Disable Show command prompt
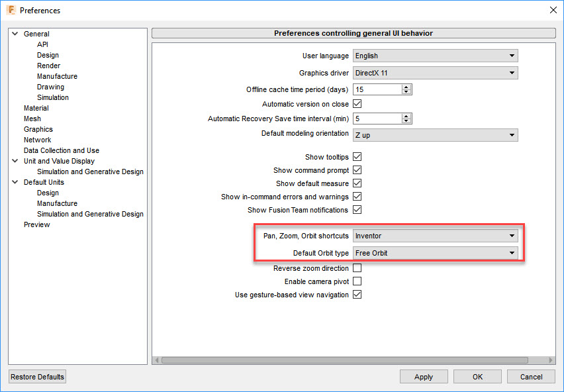 click(356, 170)
